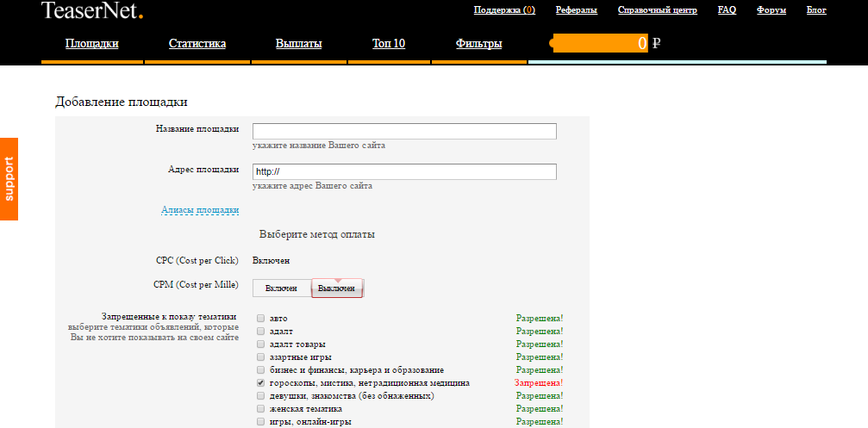Open the Фильтры tab

[x=478, y=43]
